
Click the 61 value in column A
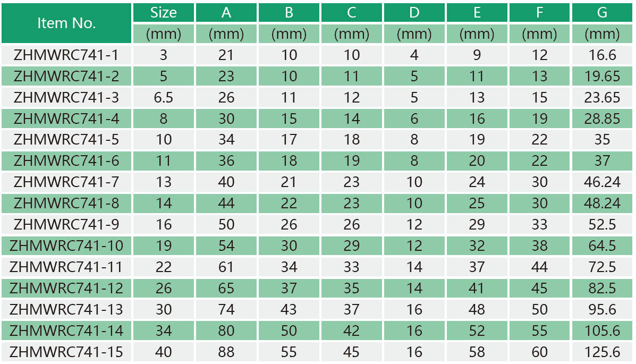click(226, 267)
